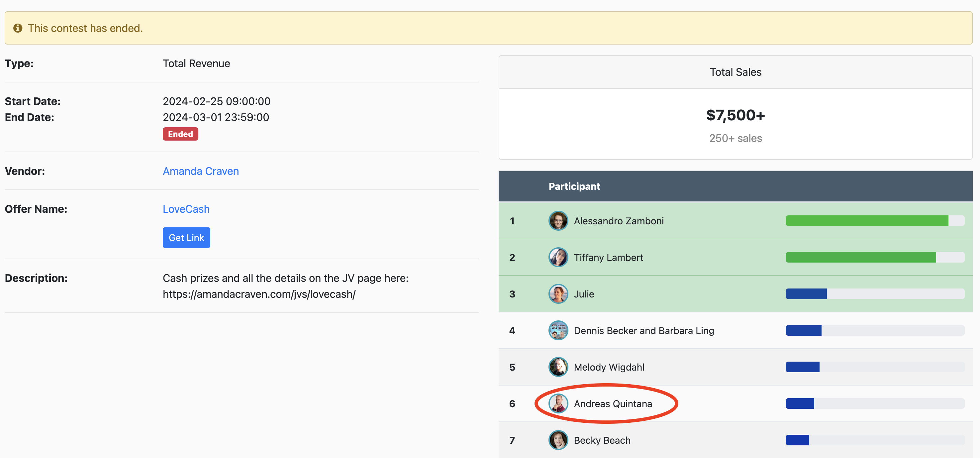Click the Participant column header
The height and width of the screenshot is (458, 980).
click(574, 186)
